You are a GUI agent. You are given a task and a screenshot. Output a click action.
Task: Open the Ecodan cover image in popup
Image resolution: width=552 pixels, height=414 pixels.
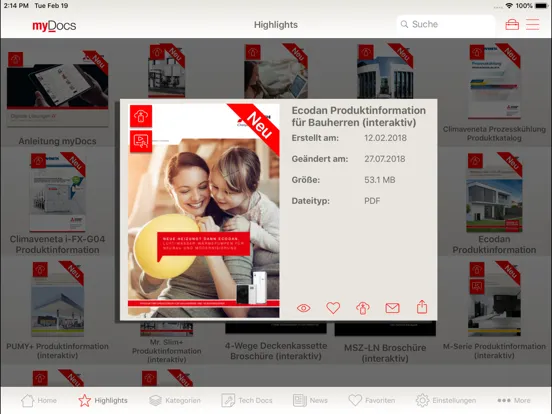point(203,211)
